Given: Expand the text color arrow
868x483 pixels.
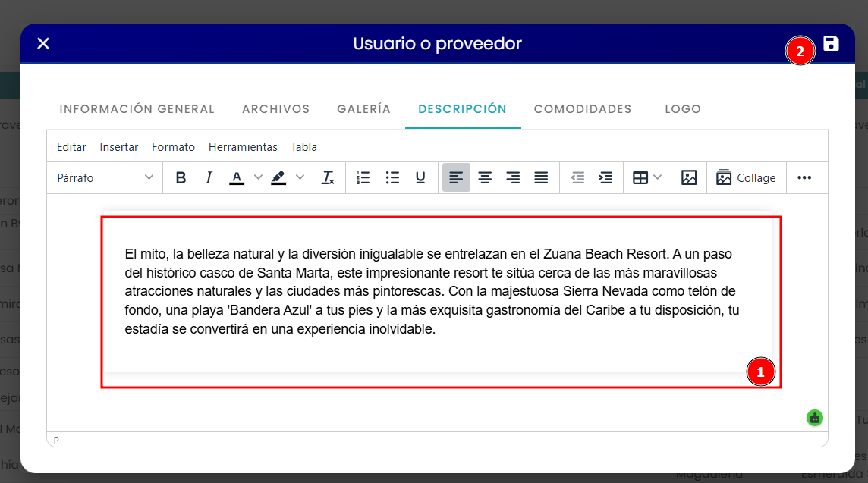Looking at the screenshot, I should click(258, 177).
